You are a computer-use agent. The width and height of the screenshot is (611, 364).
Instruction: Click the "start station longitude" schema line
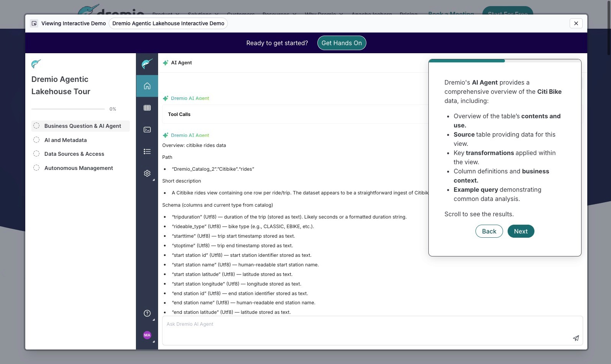pos(236,284)
